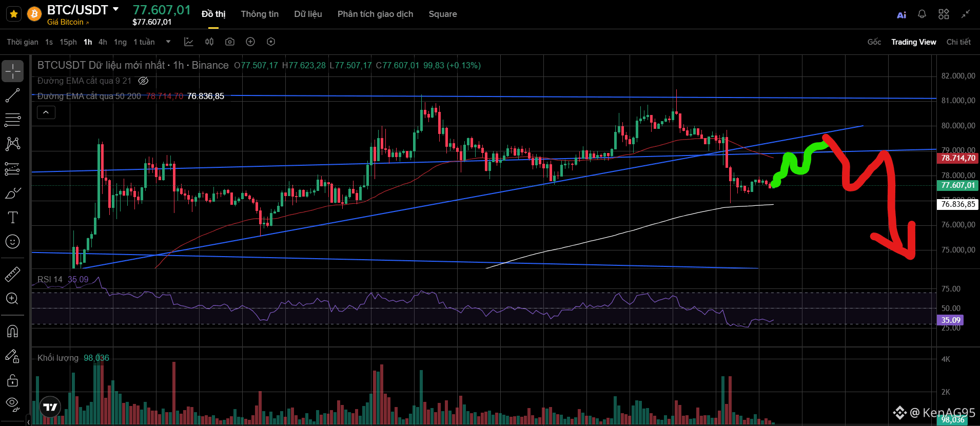
Task: Toggle hide all drawings eye icon
Action: pyautogui.click(x=13, y=404)
